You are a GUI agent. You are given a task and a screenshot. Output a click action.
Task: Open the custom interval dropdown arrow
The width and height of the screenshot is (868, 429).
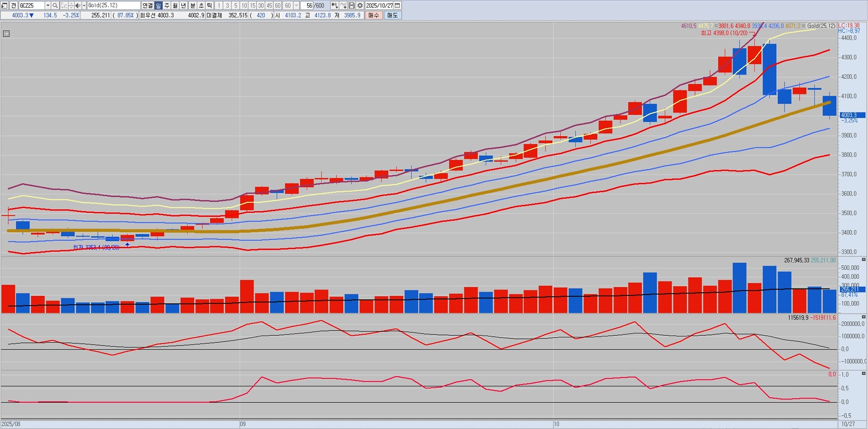pyautogui.click(x=296, y=5)
